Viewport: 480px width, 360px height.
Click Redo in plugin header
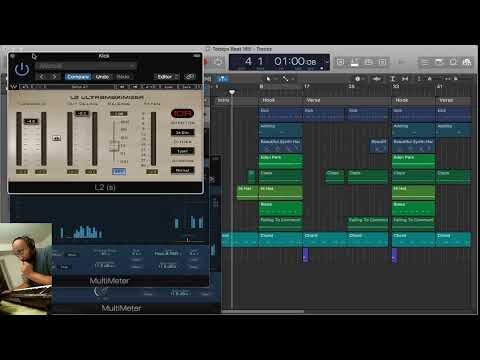[x=123, y=77]
